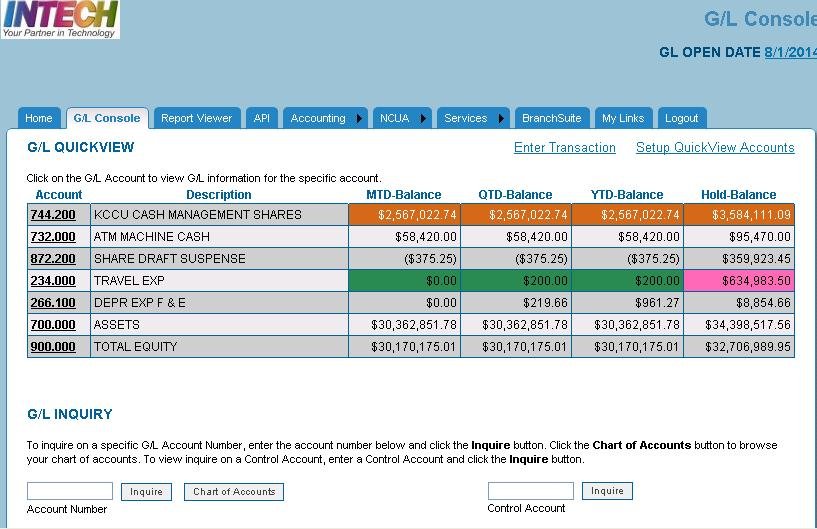
Task: Open account 234.000 Travel Exp
Action: click(53, 281)
